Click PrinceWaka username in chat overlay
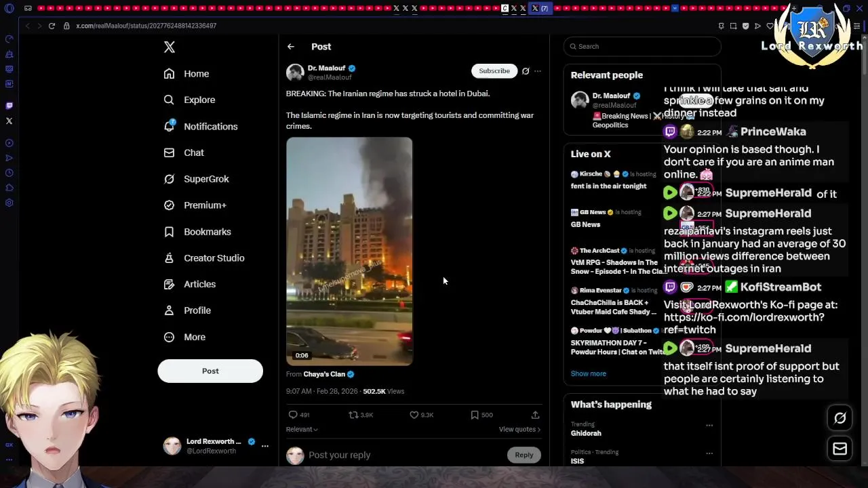The height and width of the screenshot is (488, 868). pos(773,132)
